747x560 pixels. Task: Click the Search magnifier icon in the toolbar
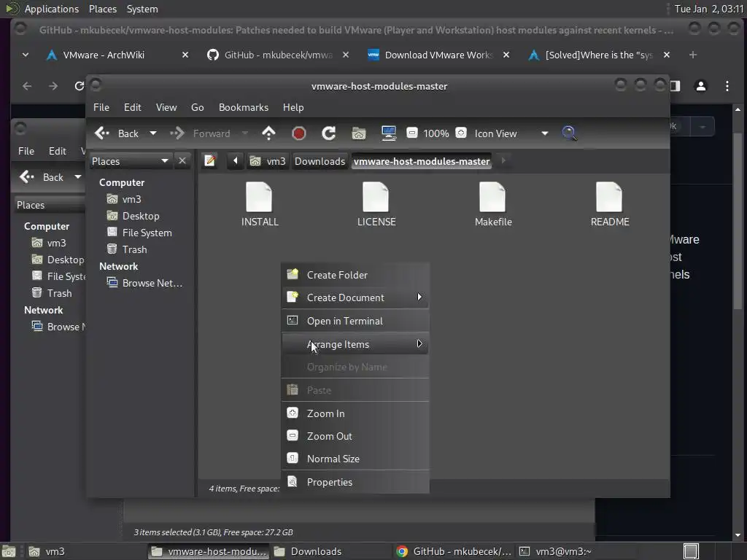coord(569,133)
